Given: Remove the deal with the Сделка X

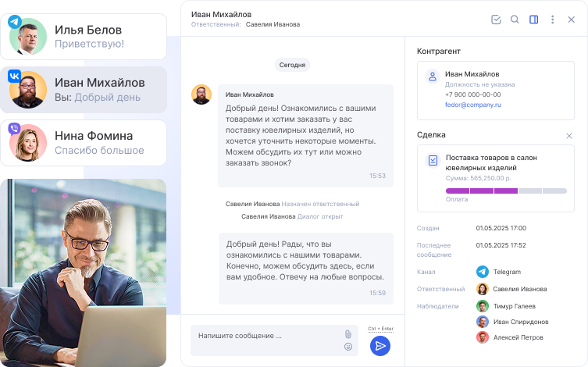Looking at the screenshot, I should point(569,136).
